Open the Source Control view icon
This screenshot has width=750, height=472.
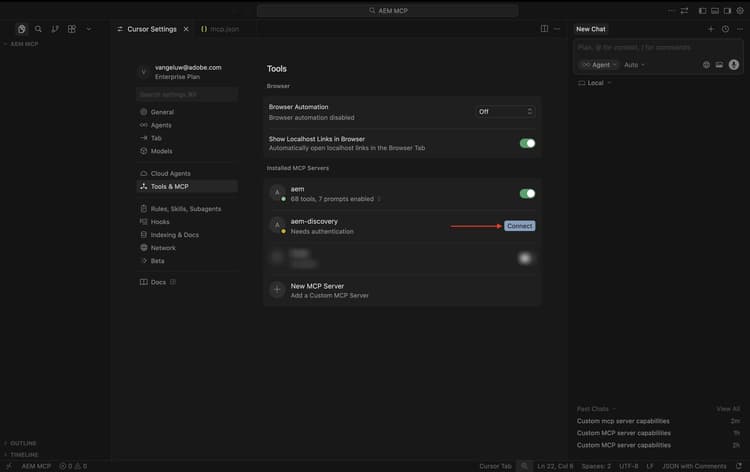[55, 29]
